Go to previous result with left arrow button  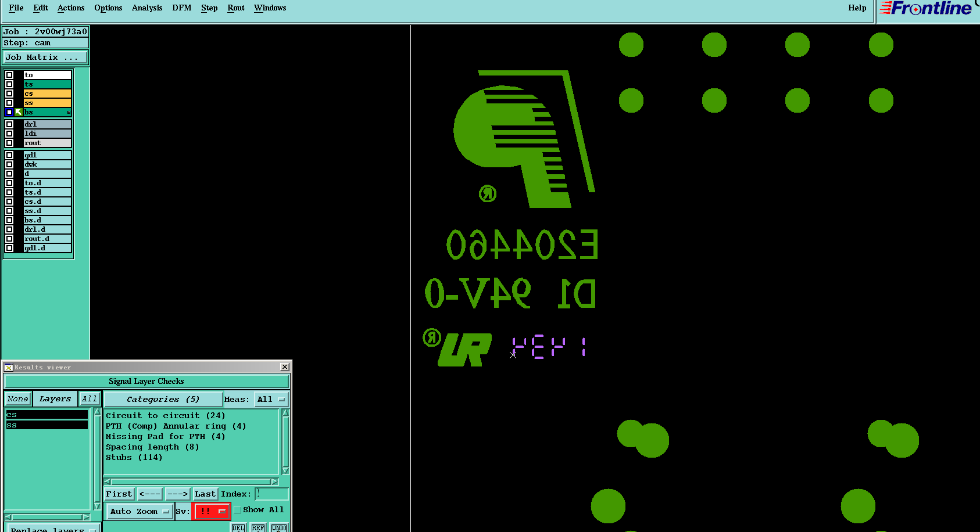[150, 494]
